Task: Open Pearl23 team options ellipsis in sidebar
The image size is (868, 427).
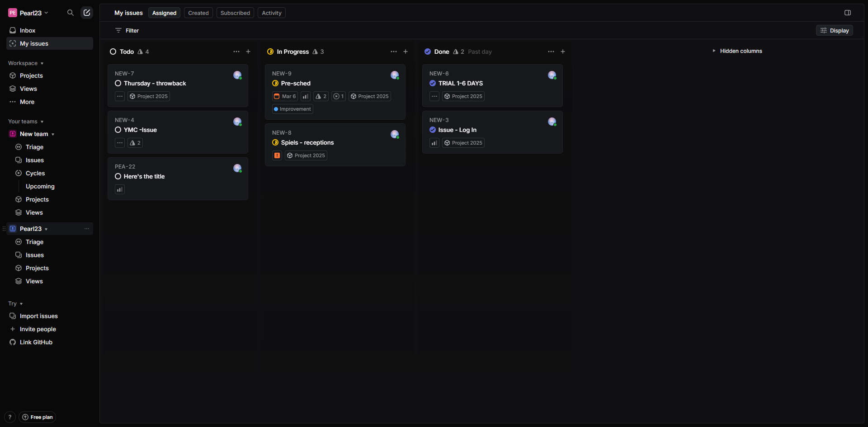Action: [x=87, y=229]
